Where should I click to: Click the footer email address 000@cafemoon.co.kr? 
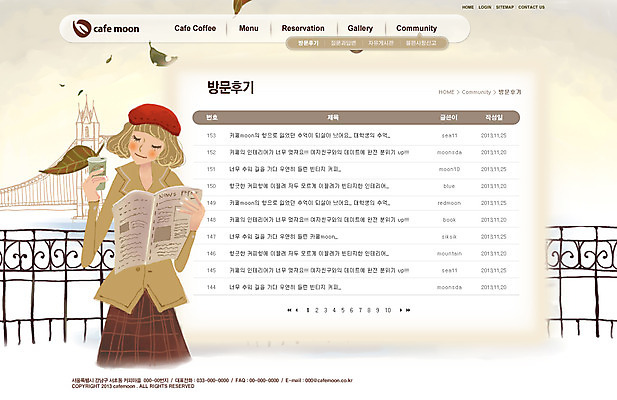329,380
